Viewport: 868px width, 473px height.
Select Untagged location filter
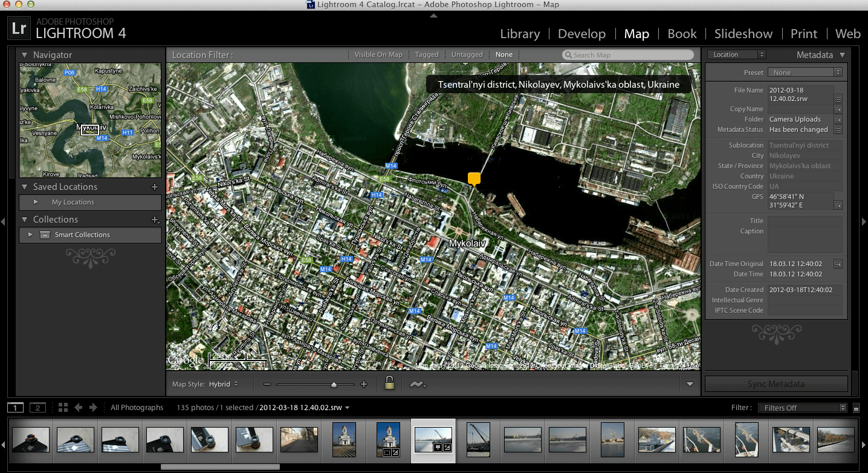(x=467, y=54)
